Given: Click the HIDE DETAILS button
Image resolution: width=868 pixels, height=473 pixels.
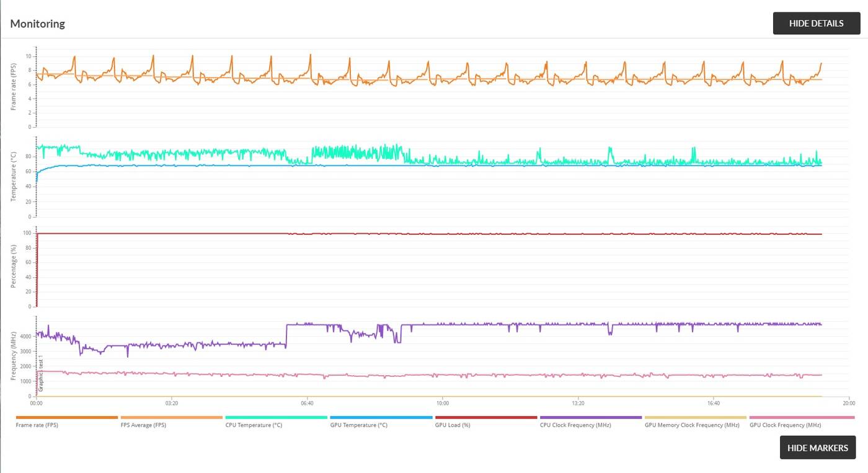Looking at the screenshot, I should (x=816, y=24).
